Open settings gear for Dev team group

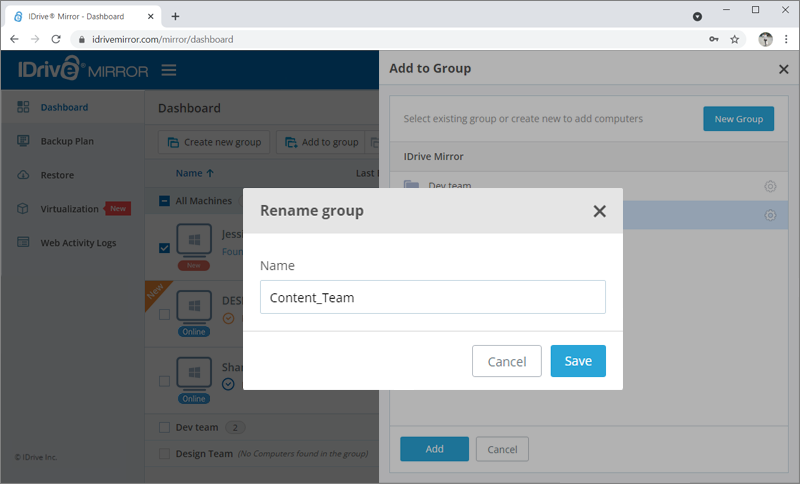point(770,186)
